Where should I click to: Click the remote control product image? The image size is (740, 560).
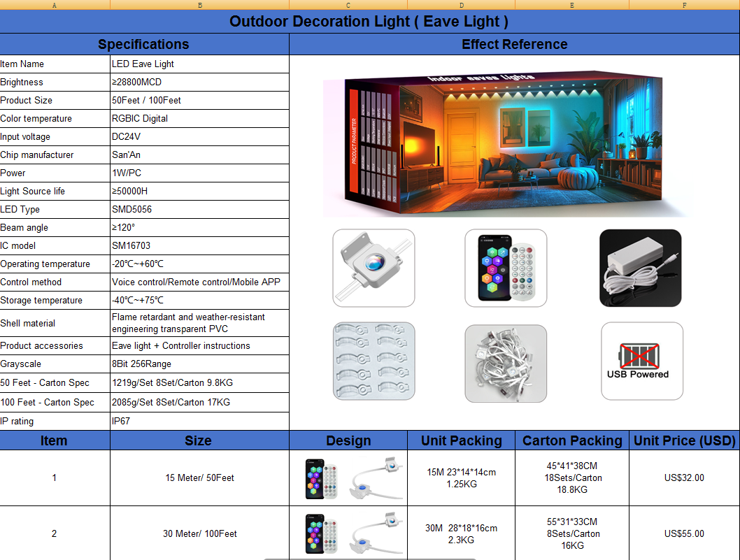point(506,268)
